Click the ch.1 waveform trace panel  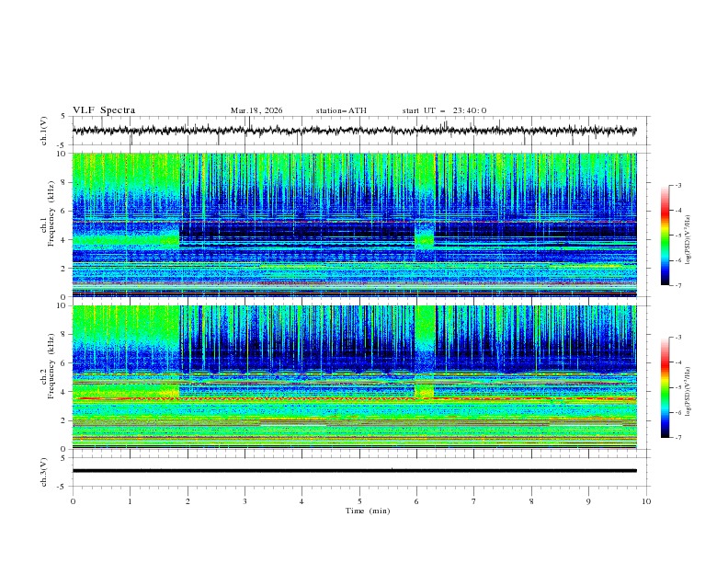[x=360, y=131]
